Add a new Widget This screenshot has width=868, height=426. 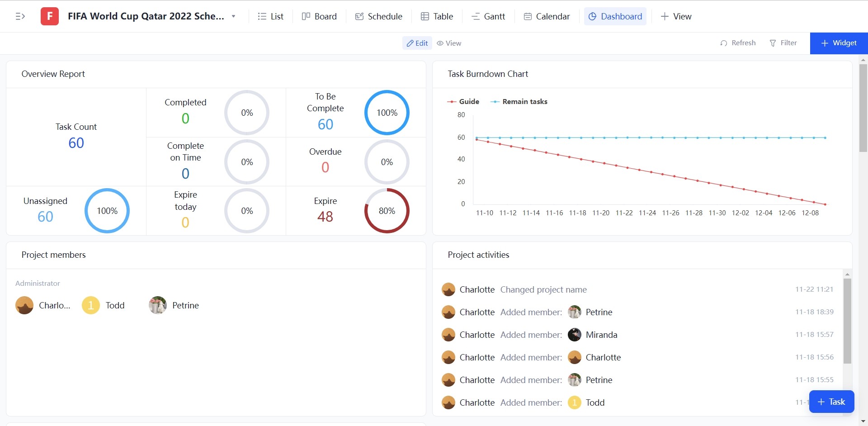click(x=839, y=43)
